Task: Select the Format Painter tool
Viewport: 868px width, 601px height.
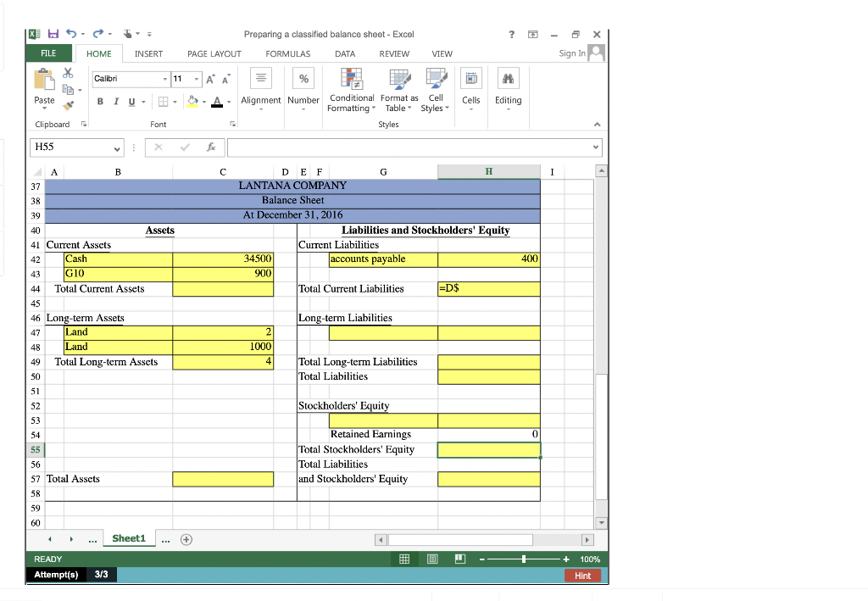Action: pyautogui.click(x=69, y=104)
